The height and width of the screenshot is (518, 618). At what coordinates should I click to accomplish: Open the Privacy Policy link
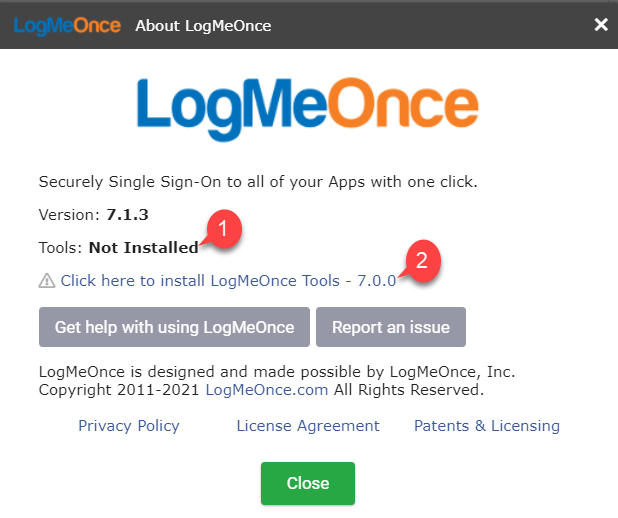129,426
